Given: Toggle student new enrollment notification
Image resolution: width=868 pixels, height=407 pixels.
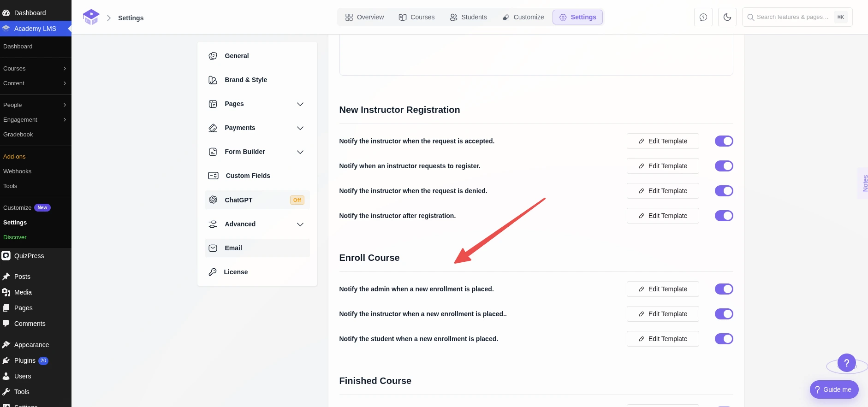Looking at the screenshot, I should pos(724,339).
